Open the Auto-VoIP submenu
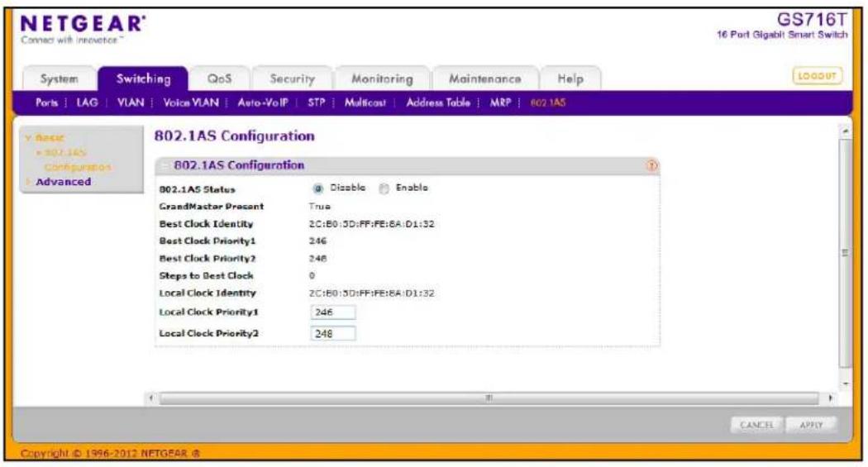This screenshot has width=868, height=467. 263,102
